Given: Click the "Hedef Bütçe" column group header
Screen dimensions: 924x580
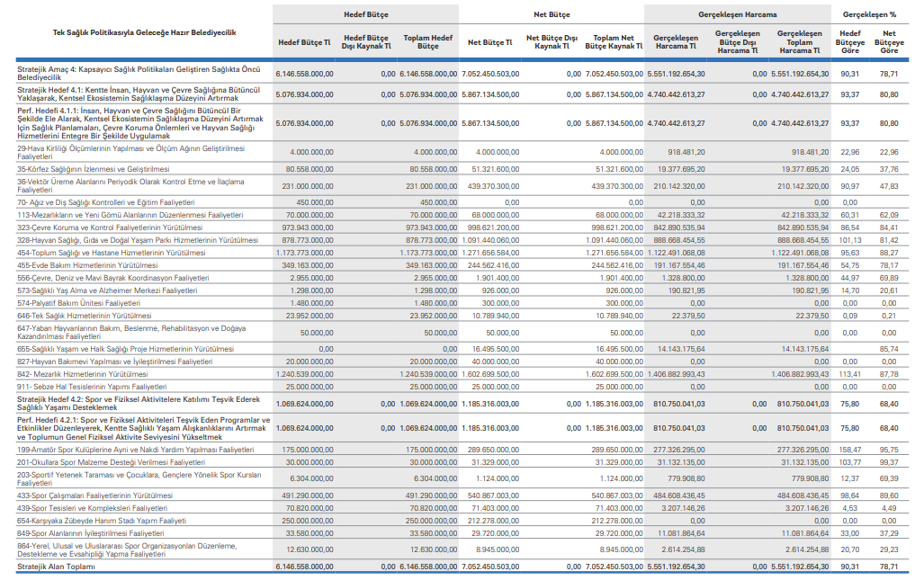Looking at the screenshot, I should (366, 15).
